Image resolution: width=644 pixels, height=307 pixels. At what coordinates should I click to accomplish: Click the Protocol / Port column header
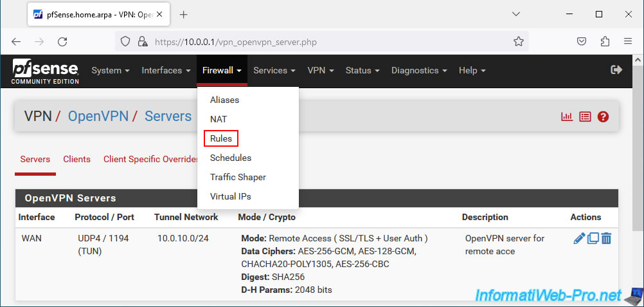click(x=104, y=218)
